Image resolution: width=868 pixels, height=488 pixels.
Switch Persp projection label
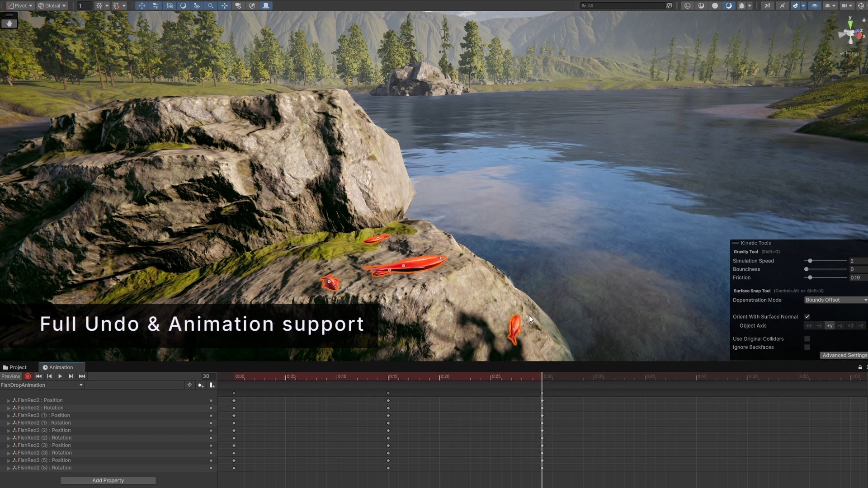tap(850, 54)
